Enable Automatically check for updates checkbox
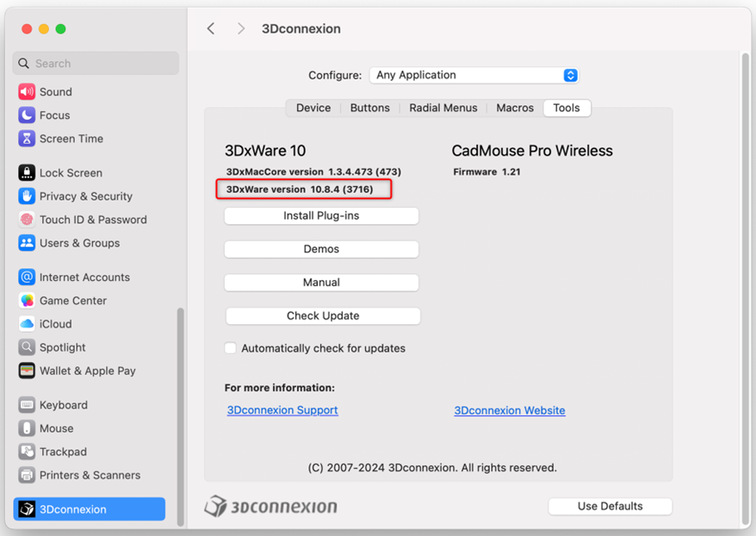Image resolution: width=756 pixels, height=536 pixels. [x=231, y=348]
